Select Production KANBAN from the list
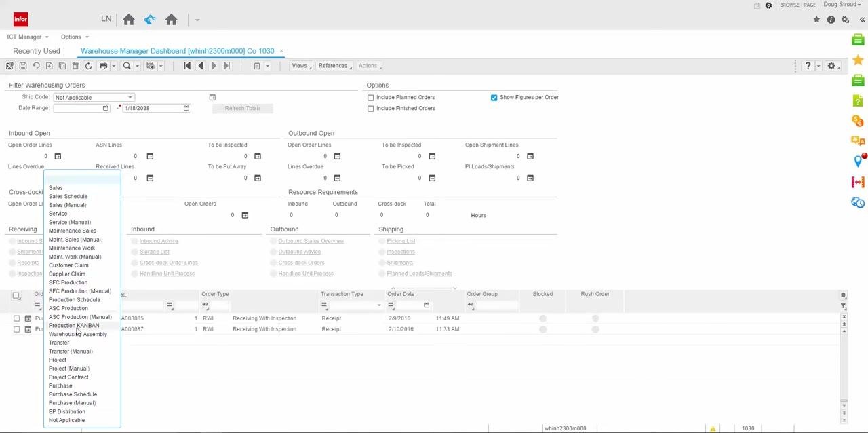Viewport: 868px width, 433px height. 74,326
